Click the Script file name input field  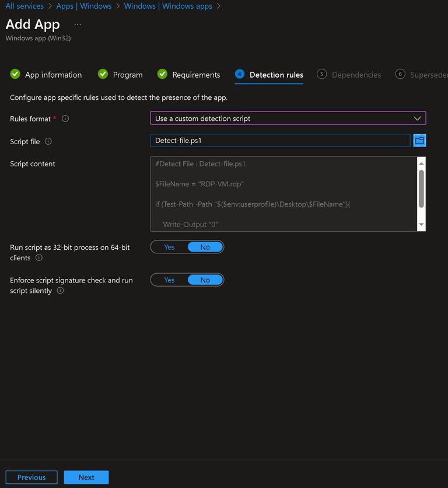(x=280, y=141)
